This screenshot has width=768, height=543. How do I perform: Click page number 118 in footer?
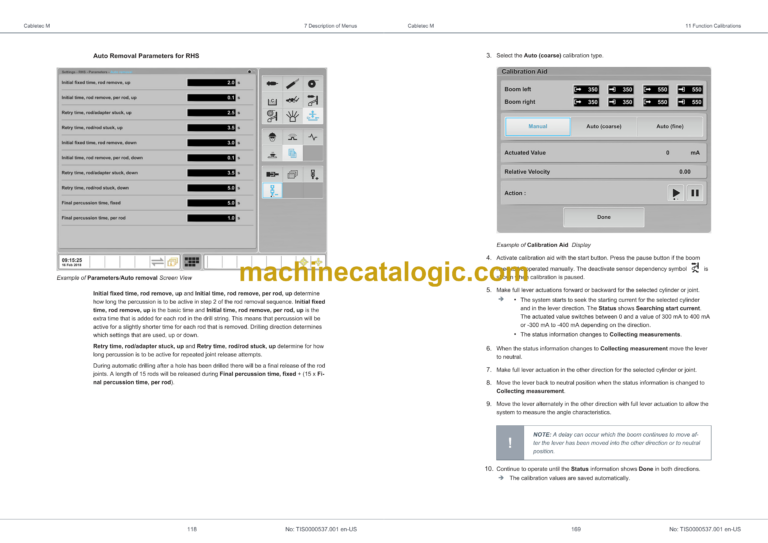point(192,529)
